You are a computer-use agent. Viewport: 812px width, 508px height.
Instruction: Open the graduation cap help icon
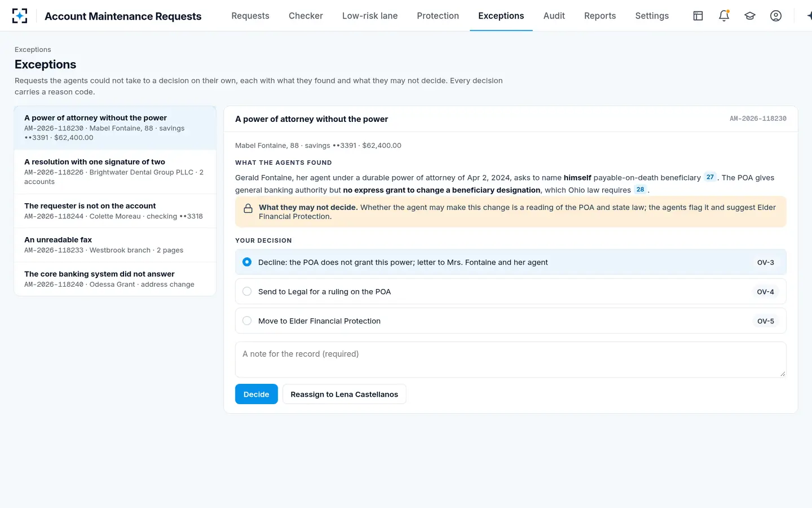(x=750, y=16)
